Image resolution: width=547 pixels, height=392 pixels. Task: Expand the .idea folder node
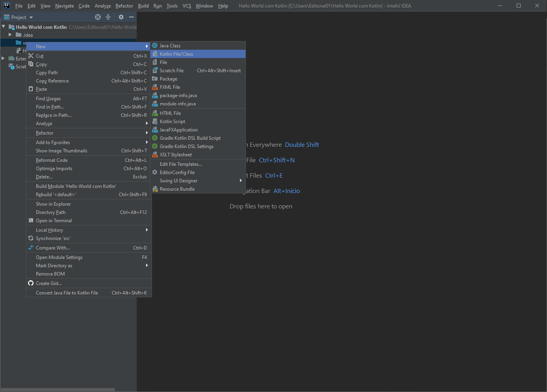(x=10, y=35)
